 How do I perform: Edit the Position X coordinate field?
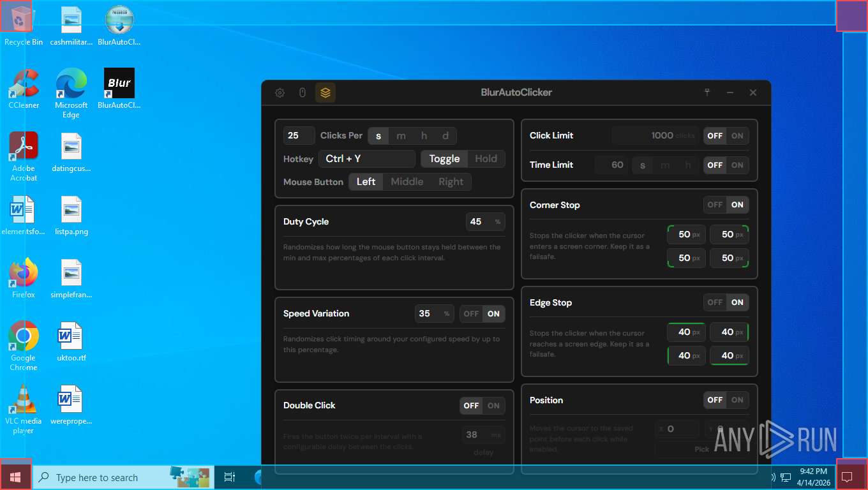pyautogui.click(x=678, y=429)
